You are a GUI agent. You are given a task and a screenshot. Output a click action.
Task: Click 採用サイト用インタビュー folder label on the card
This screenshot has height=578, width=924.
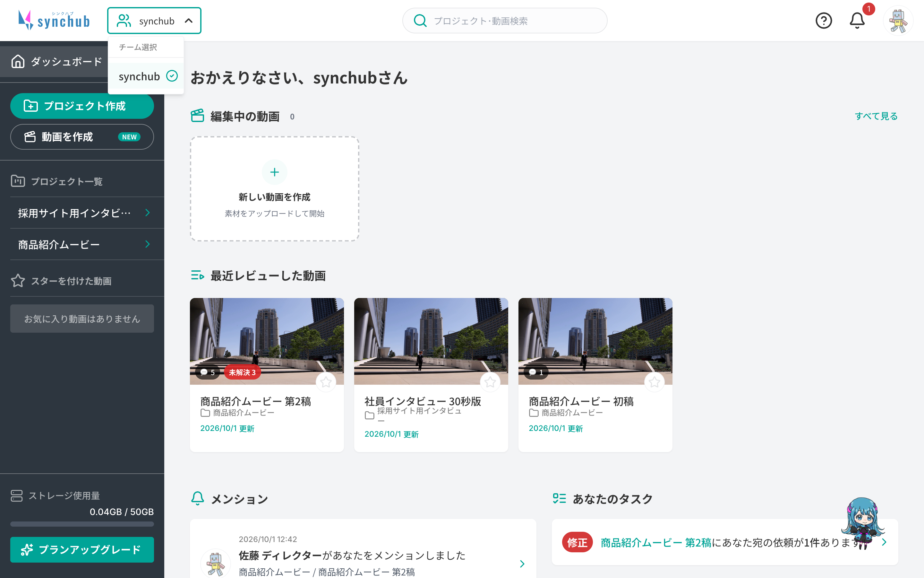419,415
